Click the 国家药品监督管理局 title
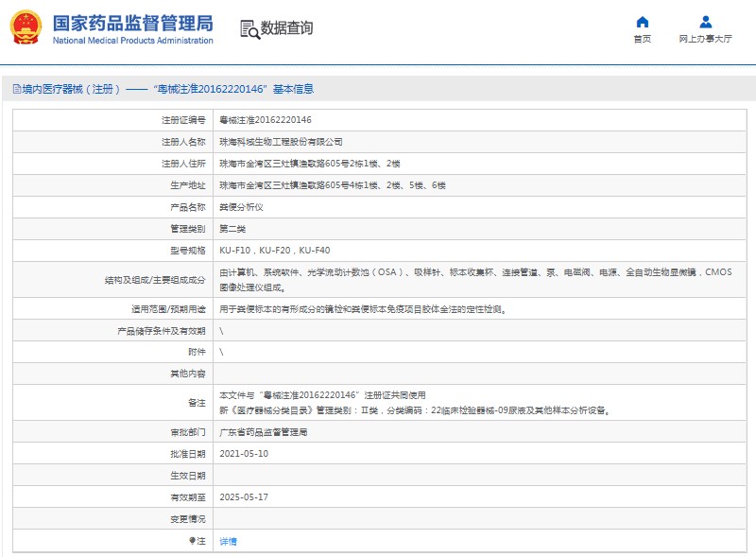 (x=133, y=23)
